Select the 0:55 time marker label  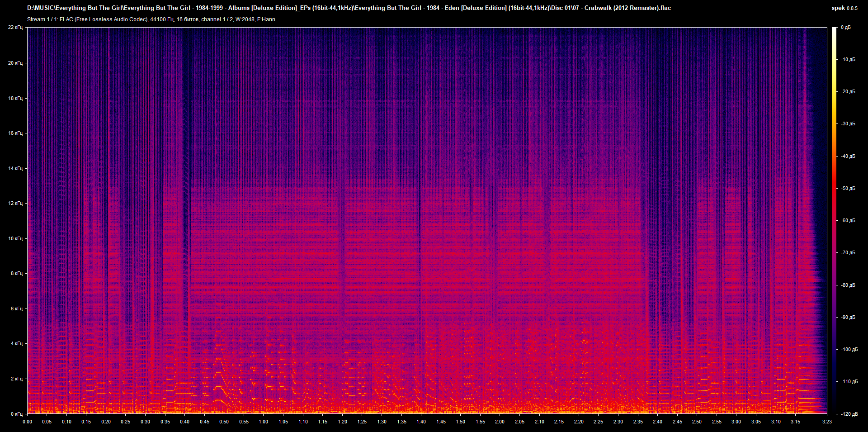click(x=244, y=422)
